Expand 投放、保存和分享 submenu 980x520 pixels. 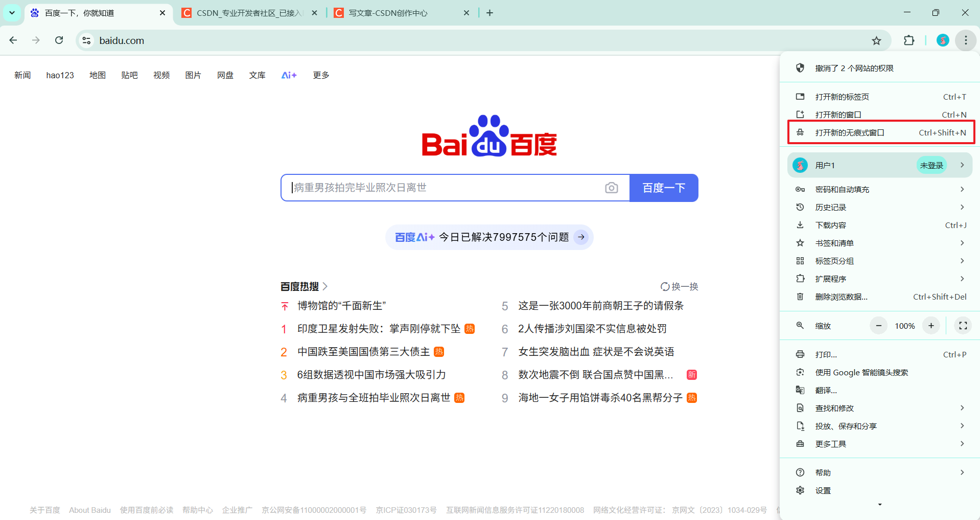tap(879, 426)
